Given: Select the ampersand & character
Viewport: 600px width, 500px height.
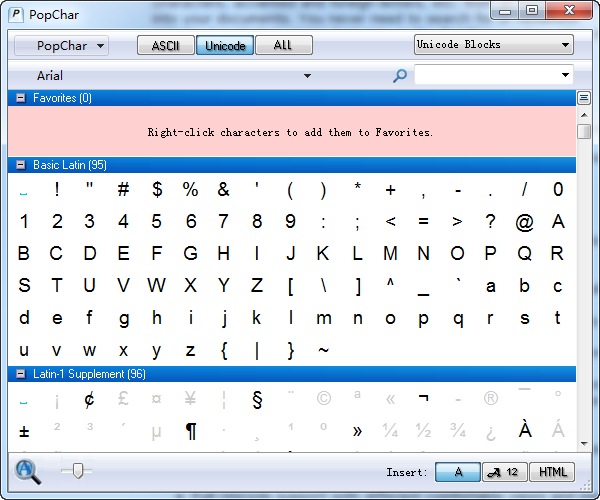Looking at the screenshot, I should (223, 189).
